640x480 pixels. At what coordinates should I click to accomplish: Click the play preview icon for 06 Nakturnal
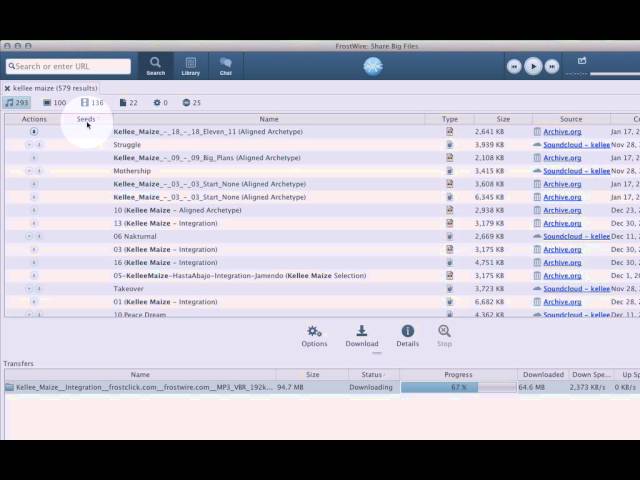click(29, 236)
